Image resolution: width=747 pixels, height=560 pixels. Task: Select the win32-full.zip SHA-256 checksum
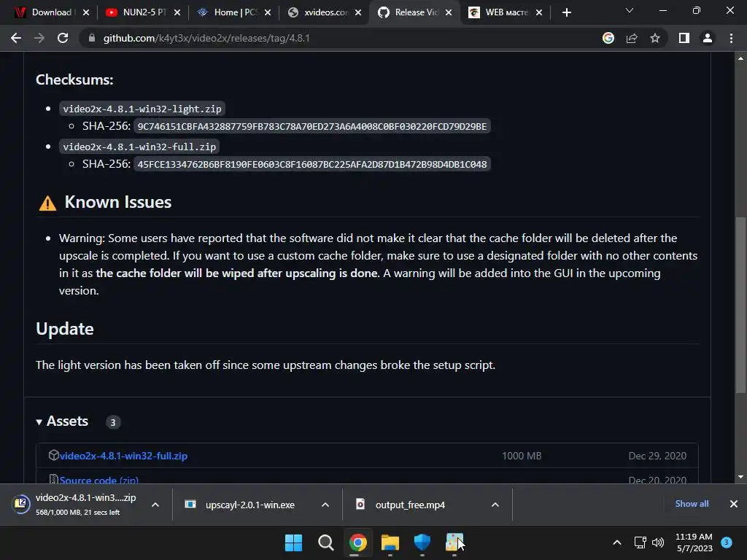[312, 164]
